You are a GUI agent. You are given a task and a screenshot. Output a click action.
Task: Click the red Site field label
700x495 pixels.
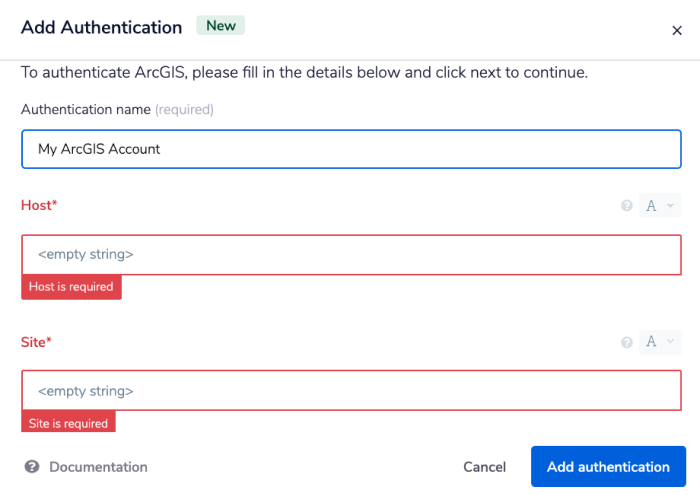pyautogui.click(x=36, y=342)
